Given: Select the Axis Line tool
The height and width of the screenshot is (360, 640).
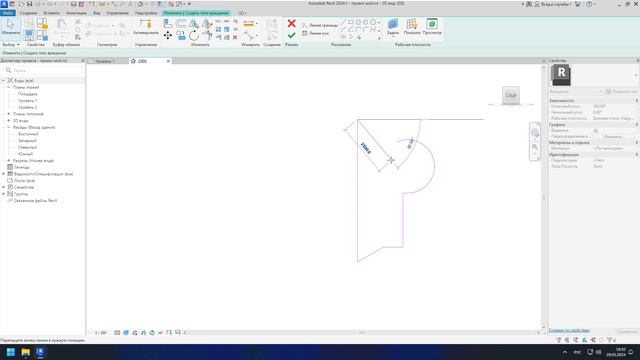Looking at the screenshot, I should (x=316, y=33).
